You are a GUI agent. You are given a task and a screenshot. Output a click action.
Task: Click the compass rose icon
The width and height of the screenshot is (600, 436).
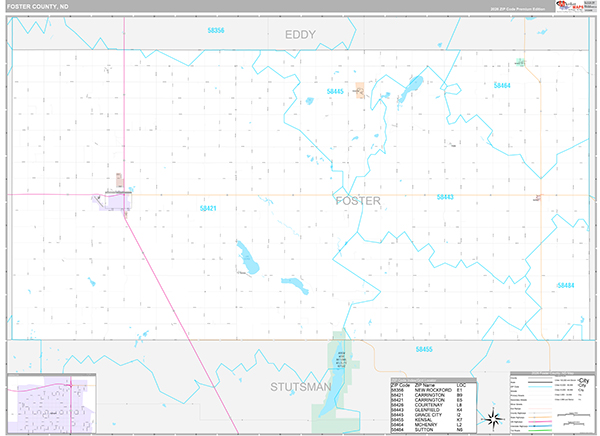(492, 417)
